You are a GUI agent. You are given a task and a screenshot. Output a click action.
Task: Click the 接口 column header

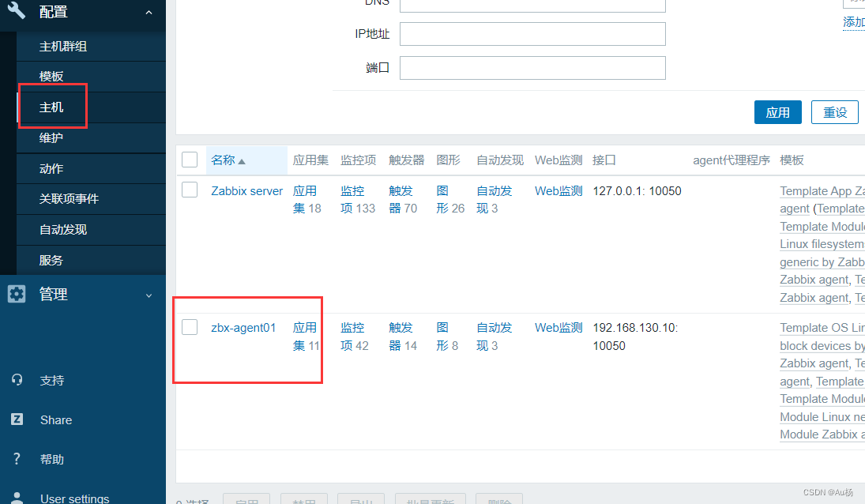click(604, 160)
